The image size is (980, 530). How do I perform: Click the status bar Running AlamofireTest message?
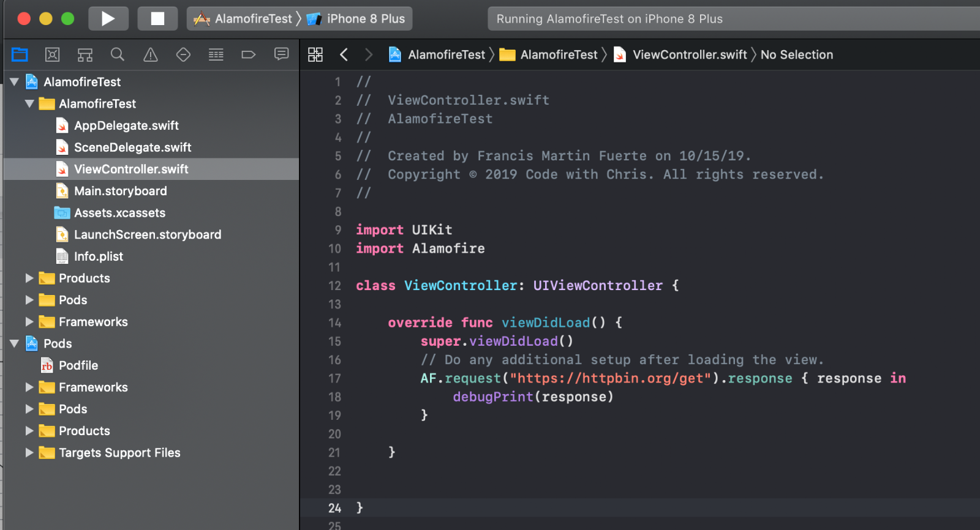click(x=609, y=19)
